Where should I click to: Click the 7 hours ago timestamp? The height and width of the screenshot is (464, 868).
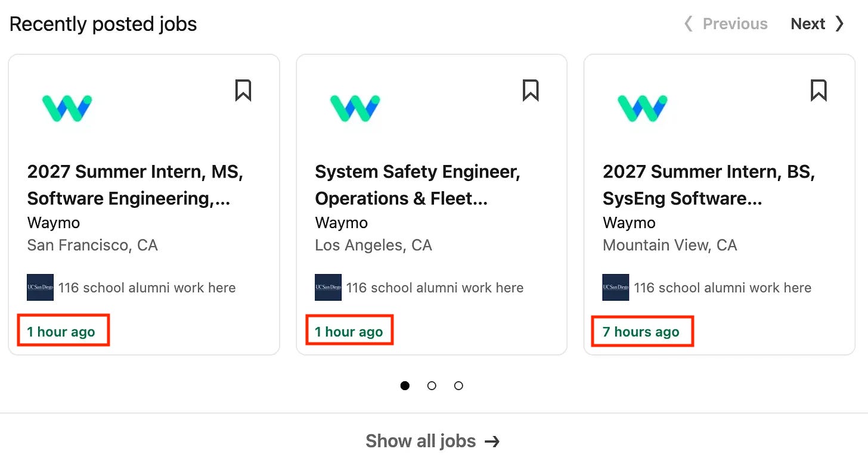(641, 332)
